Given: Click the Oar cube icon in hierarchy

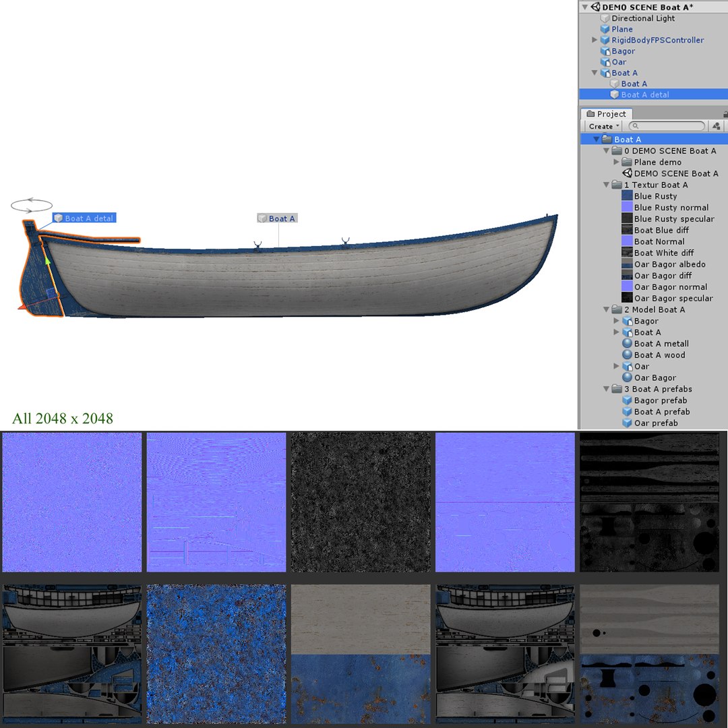Looking at the screenshot, I should (x=605, y=62).
